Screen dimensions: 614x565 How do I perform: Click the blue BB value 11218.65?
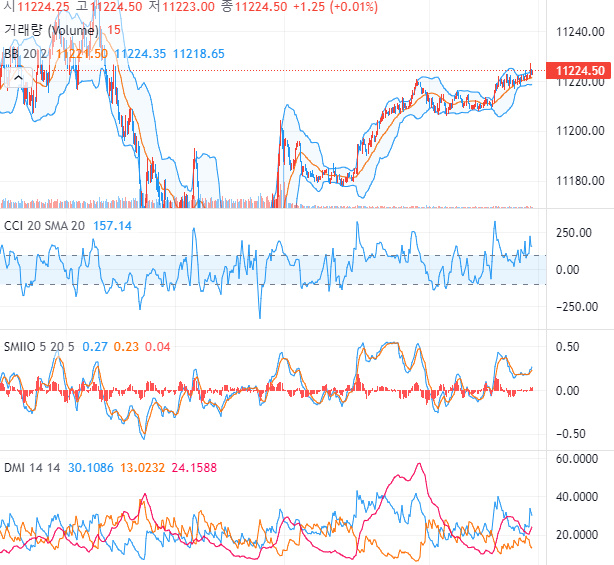(x=199, y=54)
